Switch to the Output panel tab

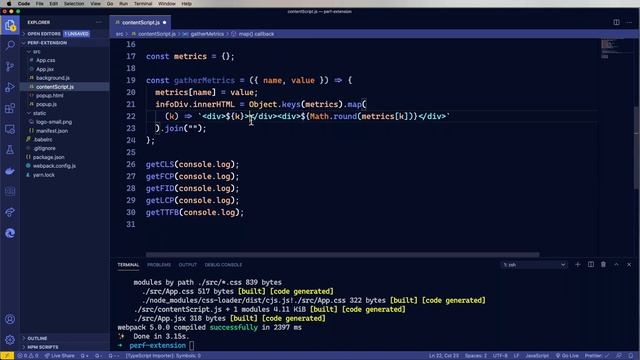187,265
